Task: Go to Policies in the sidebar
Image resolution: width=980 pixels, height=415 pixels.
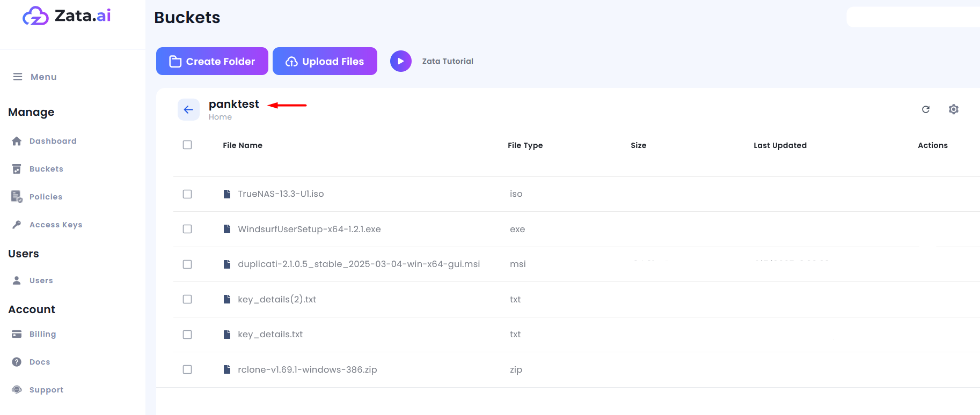Action: (46, 197)
